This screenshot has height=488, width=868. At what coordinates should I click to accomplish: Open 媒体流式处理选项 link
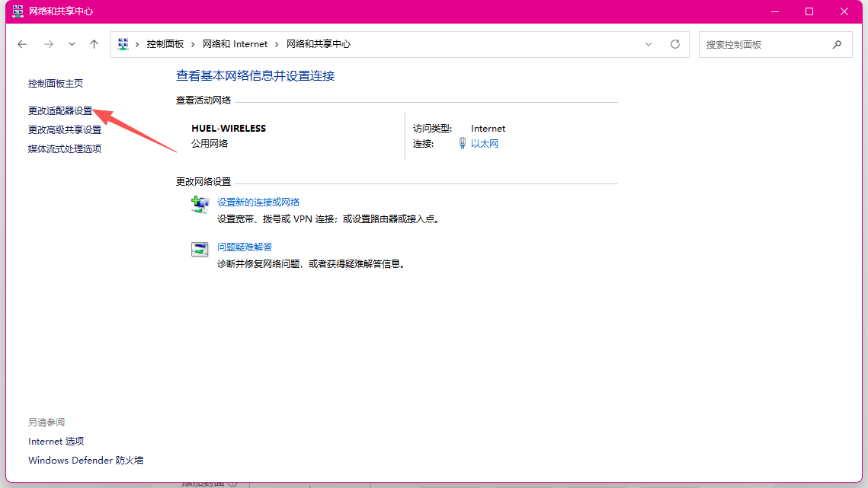click(65, 148)
